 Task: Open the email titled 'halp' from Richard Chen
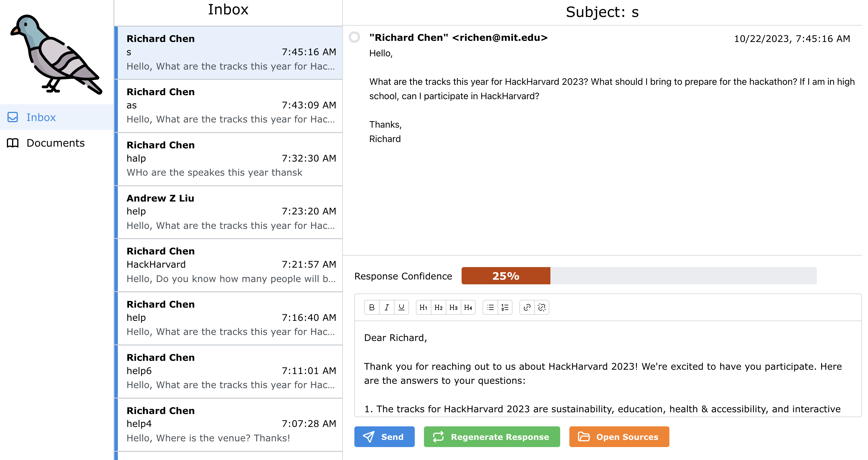click(230, 158)
